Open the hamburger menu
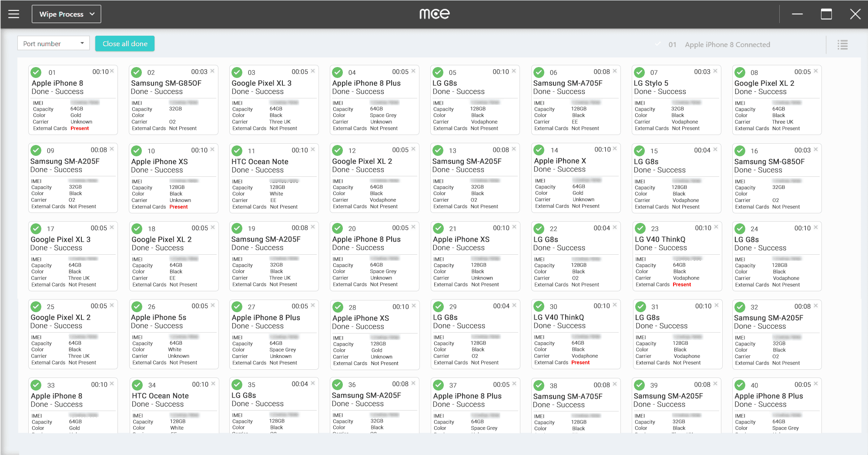Image resolution: width=868 pixels, height=455 pixels. (x=14, y=14)
